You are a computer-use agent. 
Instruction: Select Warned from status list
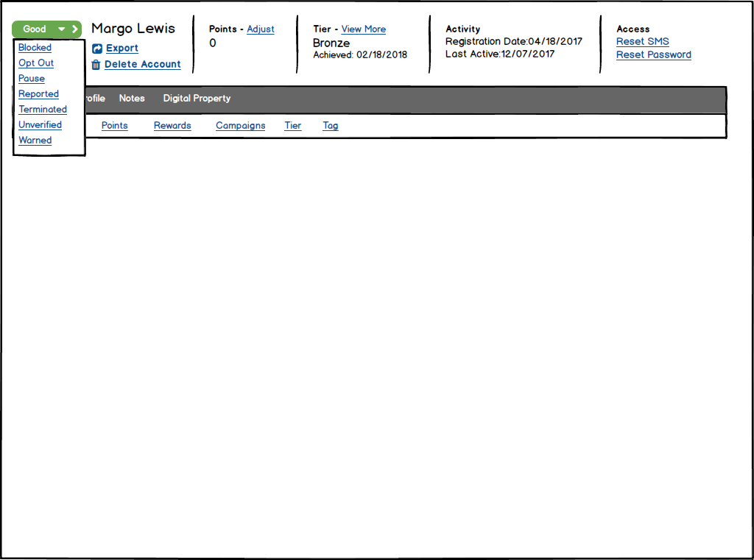click(35, 140)
